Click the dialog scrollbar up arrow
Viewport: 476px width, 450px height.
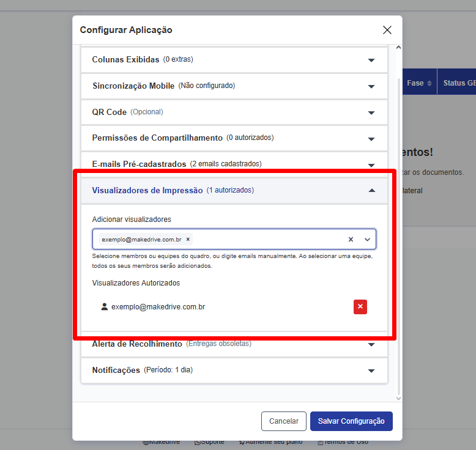399,48
